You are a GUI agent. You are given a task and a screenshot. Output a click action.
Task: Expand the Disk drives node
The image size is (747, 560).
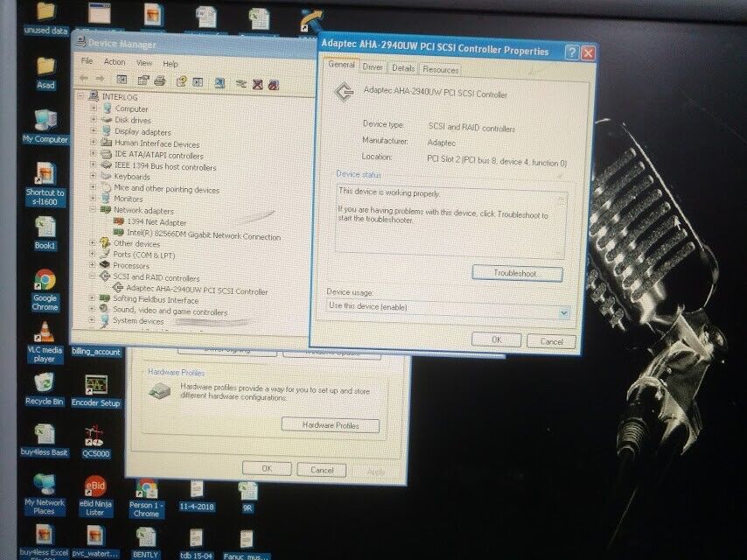click(x=94, y=119)
